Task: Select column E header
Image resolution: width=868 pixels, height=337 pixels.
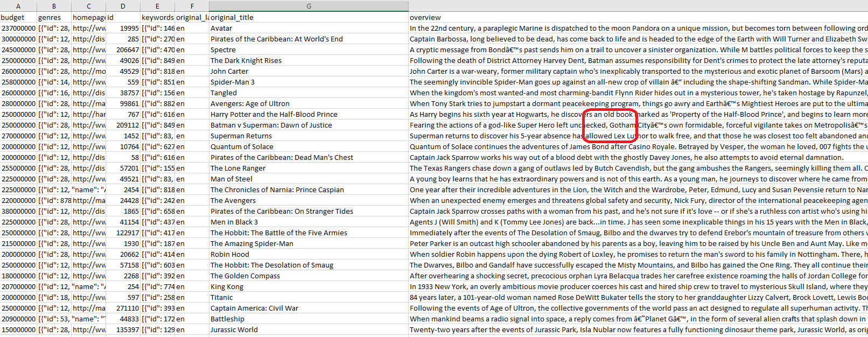Action: tap(157, 6)
